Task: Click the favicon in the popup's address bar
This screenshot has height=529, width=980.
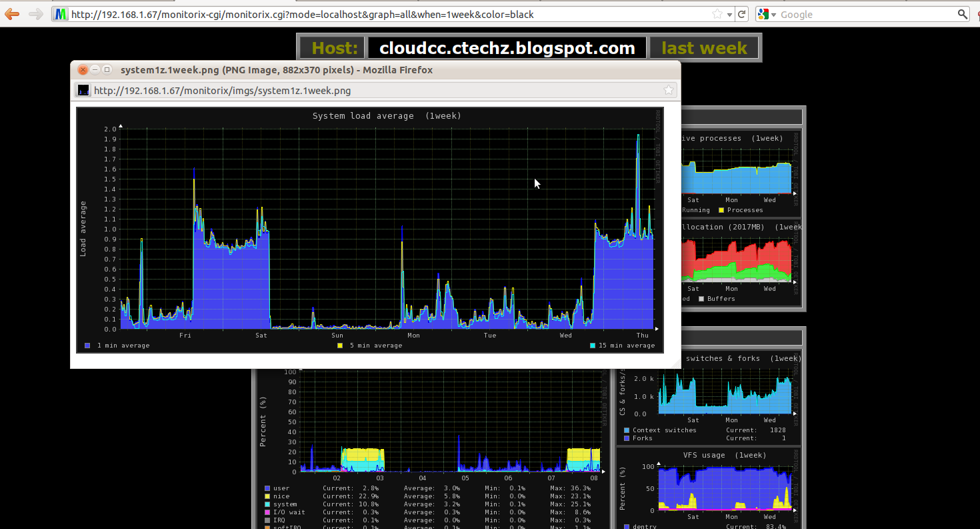Action: pyautogui.click(x=83, y=90)
